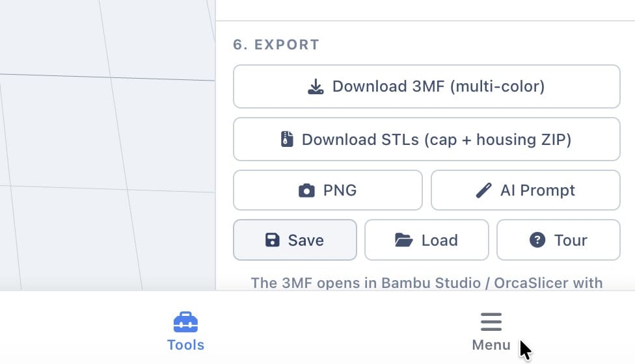The image size is (635, 364).
Task: Export a PNG image
Action: (x=328, y=190)
